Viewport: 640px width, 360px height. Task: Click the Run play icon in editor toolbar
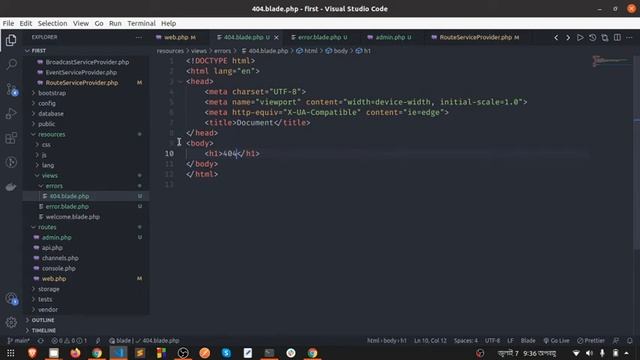tap(580, 38)
